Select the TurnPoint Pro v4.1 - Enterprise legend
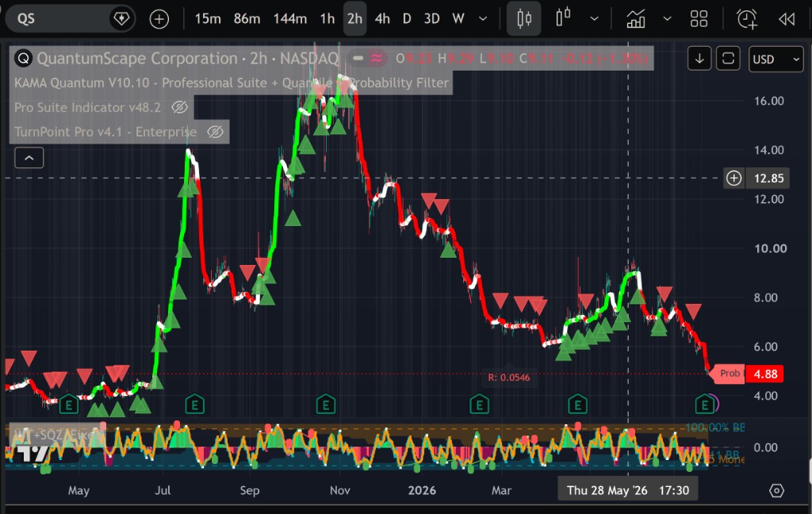The width and height of the screenshot is (812, 514). point(105,132)
